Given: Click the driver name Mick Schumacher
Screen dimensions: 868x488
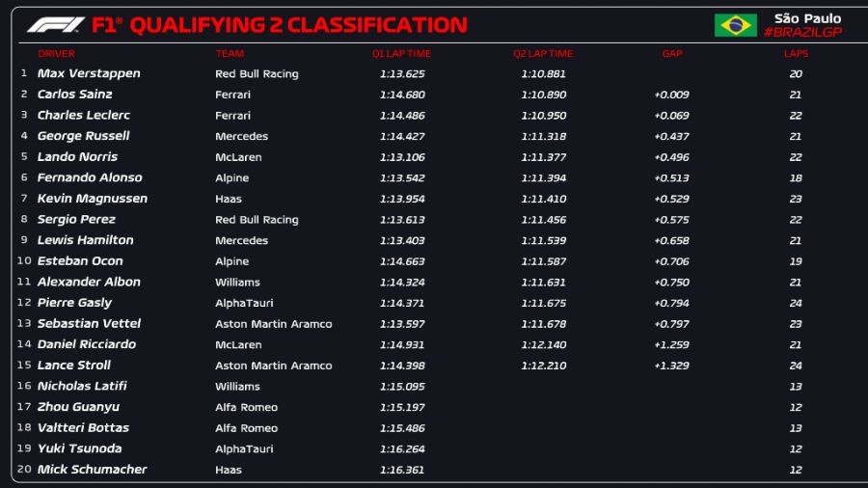Looking at the screenshot, I should point(93,470).
